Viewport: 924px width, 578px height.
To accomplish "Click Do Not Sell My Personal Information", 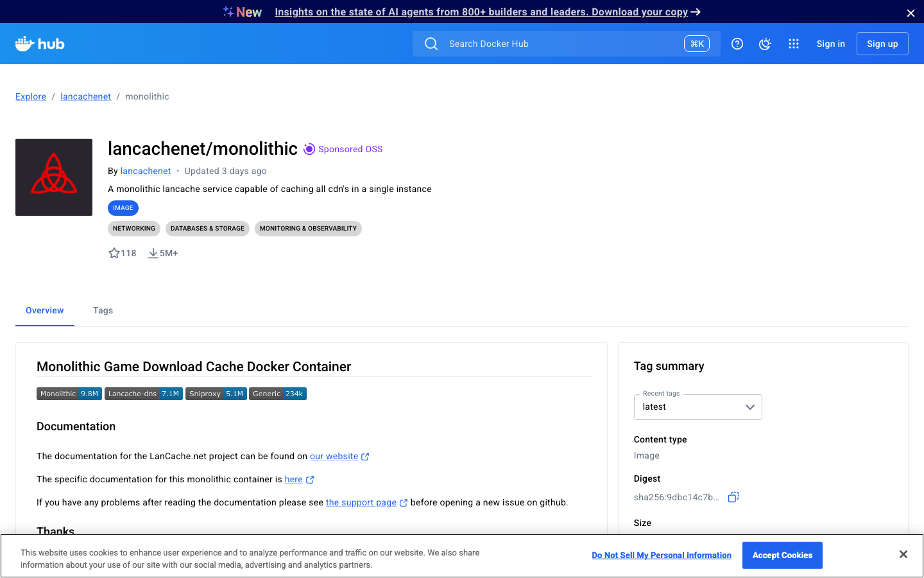I will coord(662,556).
